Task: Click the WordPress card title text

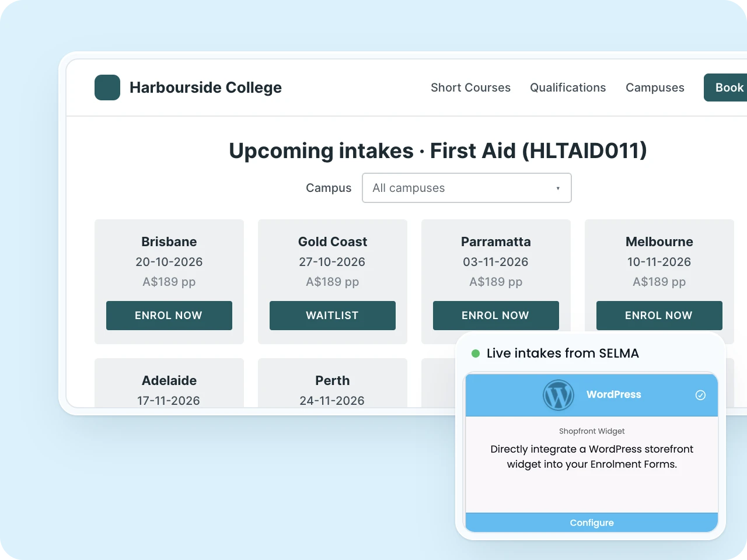Action: click(614, 394)
